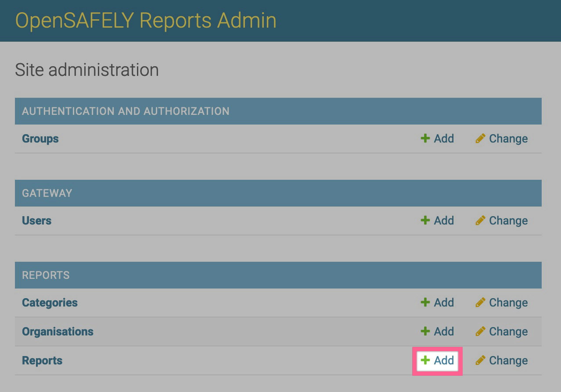Click the green plus icon beside Categories
561x392 pixels.
tap(424, 303)
